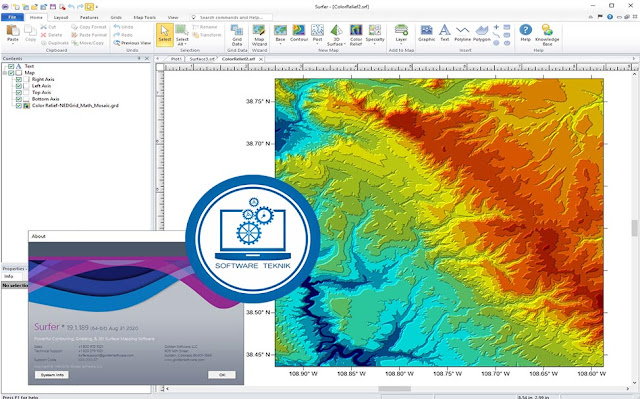
Task: Click the Save icon in quick access toolbar
Action: [x=53, y=7]
